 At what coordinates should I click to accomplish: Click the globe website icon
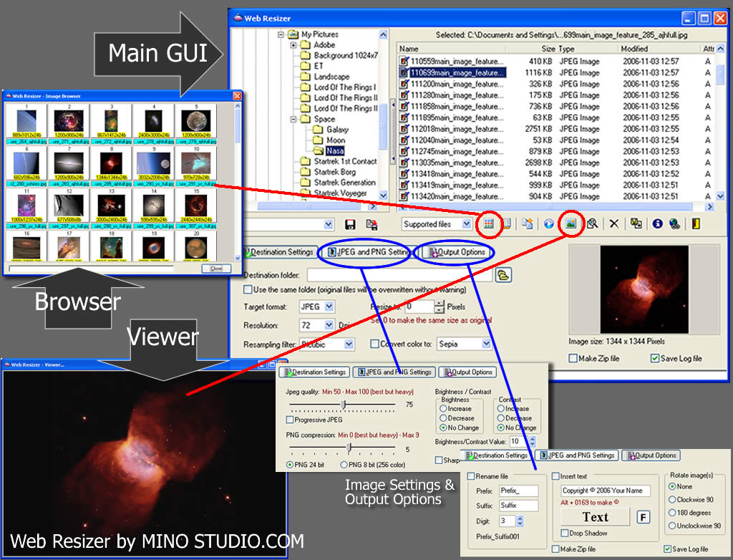[674, 223]
